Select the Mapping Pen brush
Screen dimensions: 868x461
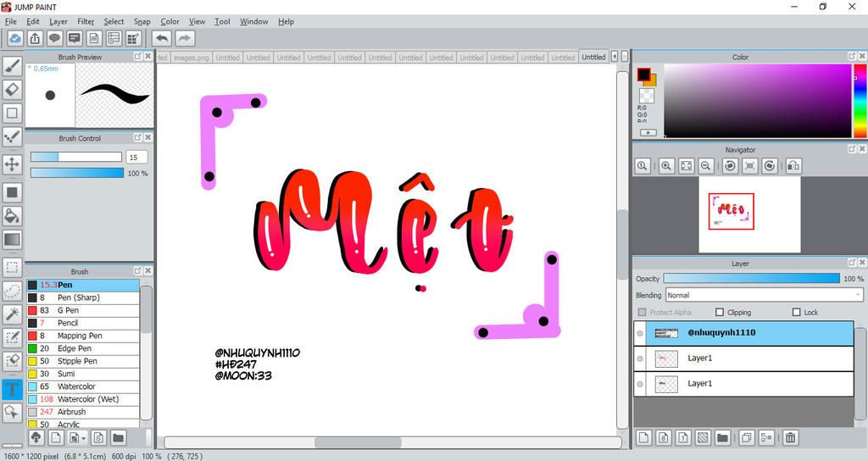point(83,336)
